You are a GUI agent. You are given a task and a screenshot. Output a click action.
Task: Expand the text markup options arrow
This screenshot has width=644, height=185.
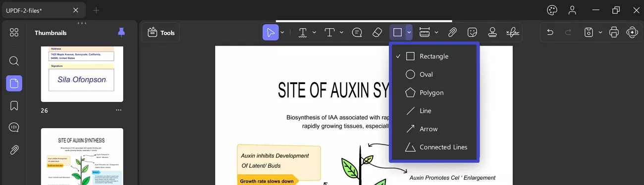[x=314, y=32]
